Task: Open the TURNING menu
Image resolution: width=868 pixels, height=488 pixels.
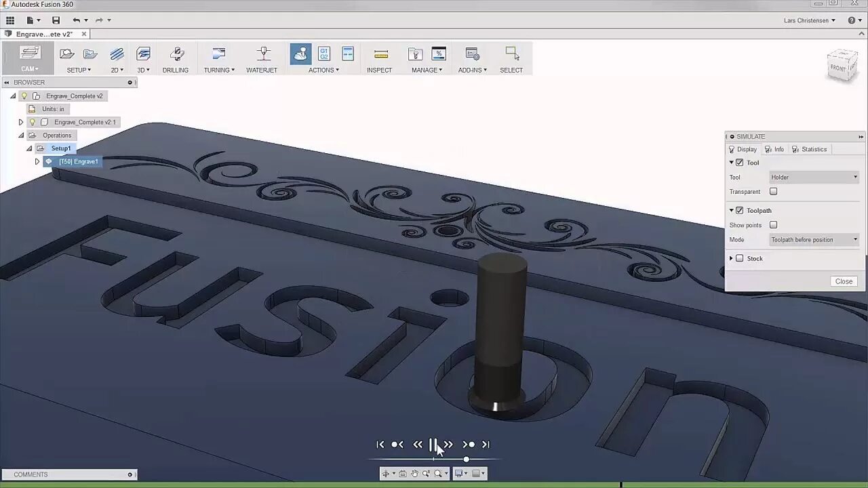Action: (219, 70)
